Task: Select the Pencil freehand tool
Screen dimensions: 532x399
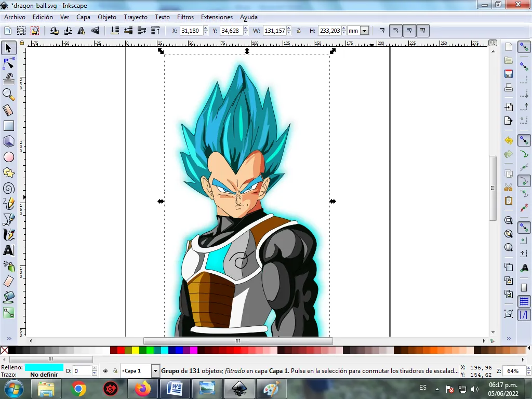Action: 8,204
